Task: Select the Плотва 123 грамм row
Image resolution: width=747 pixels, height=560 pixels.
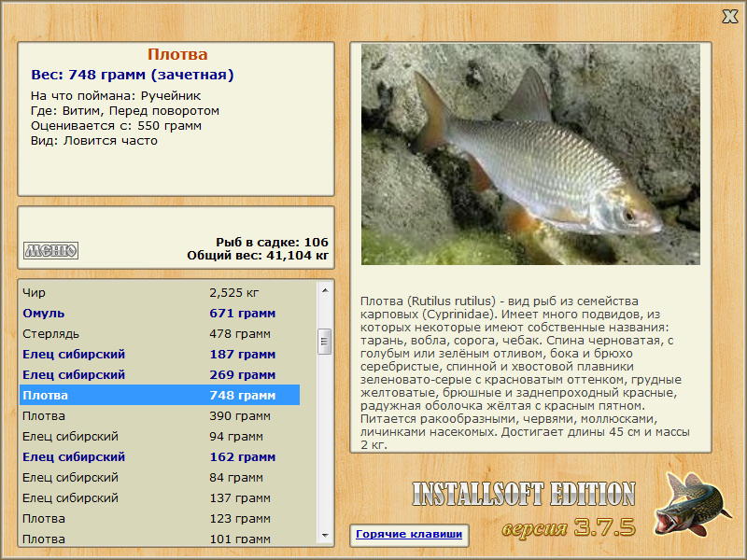Action: pos(160,518)
